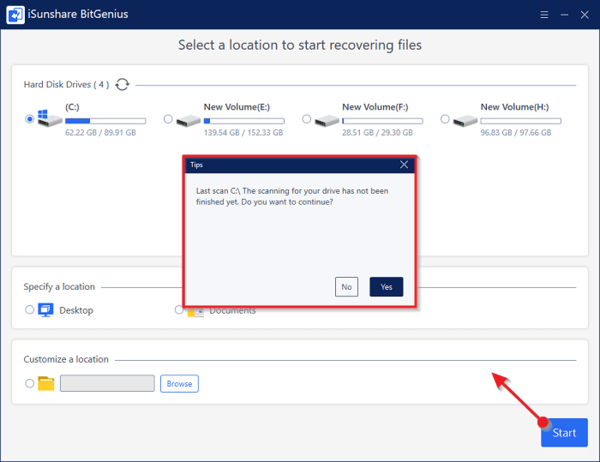This screenshot has height=462, width=600.
Task: Click the New Volume(E:) usage bar
Action: (244, 121)
